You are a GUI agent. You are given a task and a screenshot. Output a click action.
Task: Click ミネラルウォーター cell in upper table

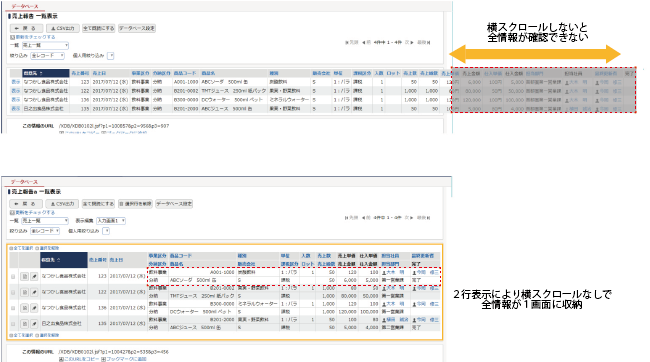coord(289,100)
